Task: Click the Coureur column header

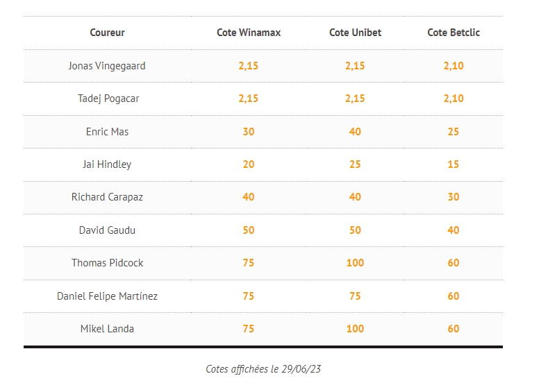Action: tap(107, 33)
